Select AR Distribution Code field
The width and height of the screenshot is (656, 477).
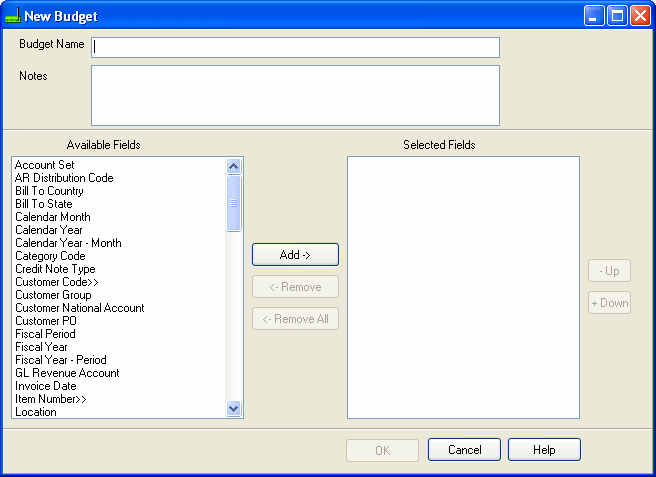64,178
